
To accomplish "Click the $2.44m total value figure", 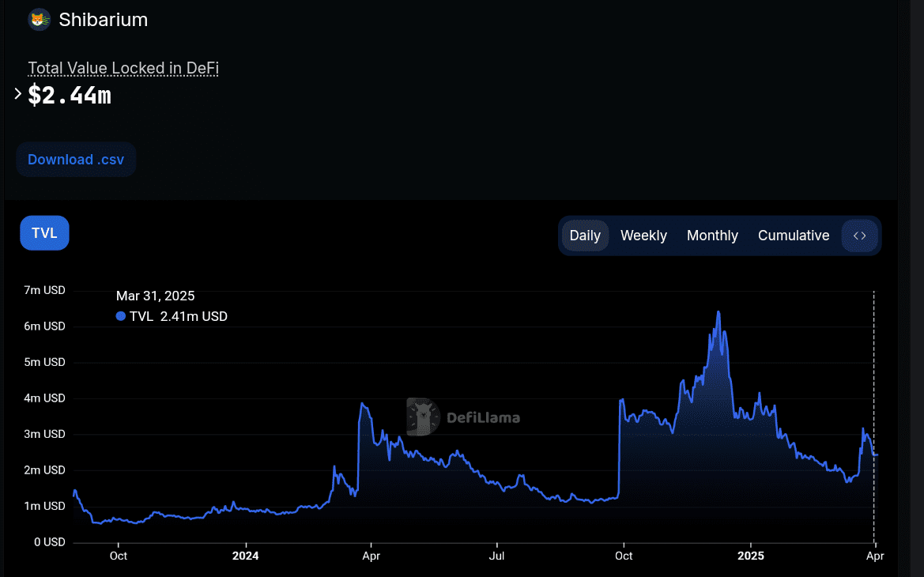I will [x=70, y=95].
